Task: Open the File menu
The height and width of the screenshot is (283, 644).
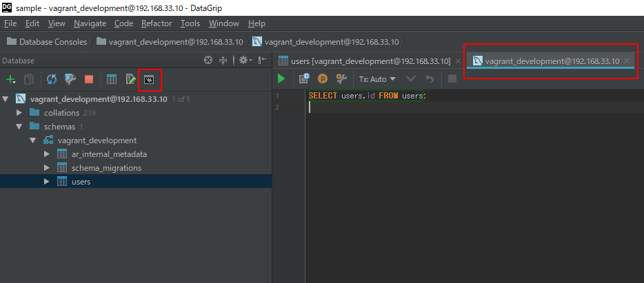Action: coord(10,23)
